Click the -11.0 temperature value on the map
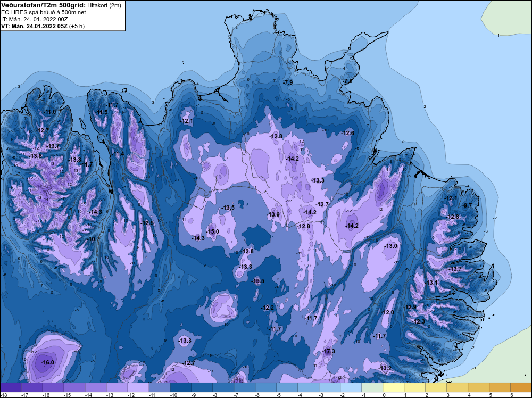 50,112
